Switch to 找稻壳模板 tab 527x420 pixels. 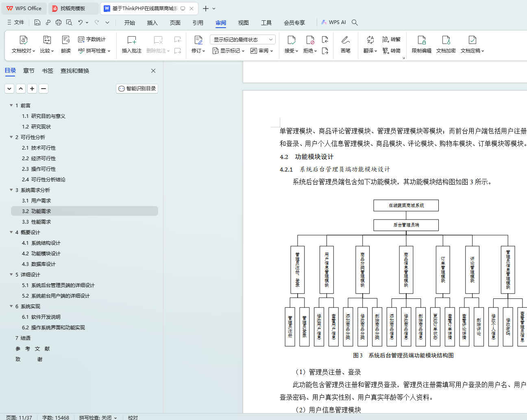[x=73, y=9]
